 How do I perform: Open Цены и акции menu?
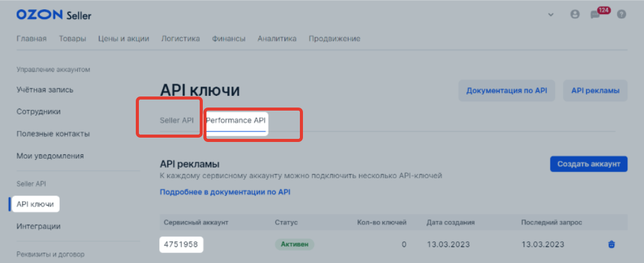point(124,39)
